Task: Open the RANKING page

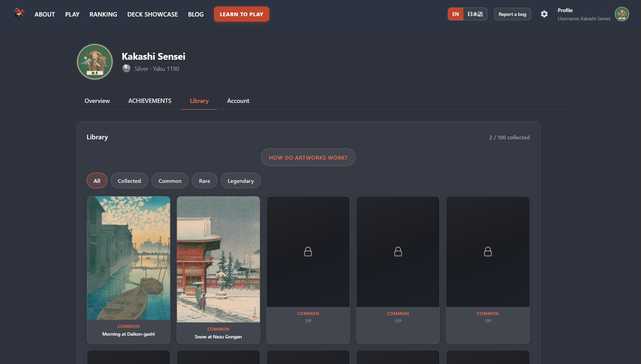Action: (x=103, y=14)
